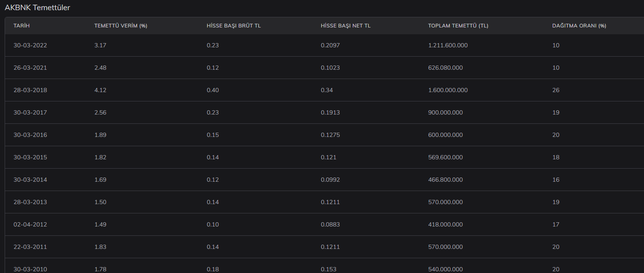Click payout ratio 10 in the 30-03-2022 row

(x=556, y=45)
